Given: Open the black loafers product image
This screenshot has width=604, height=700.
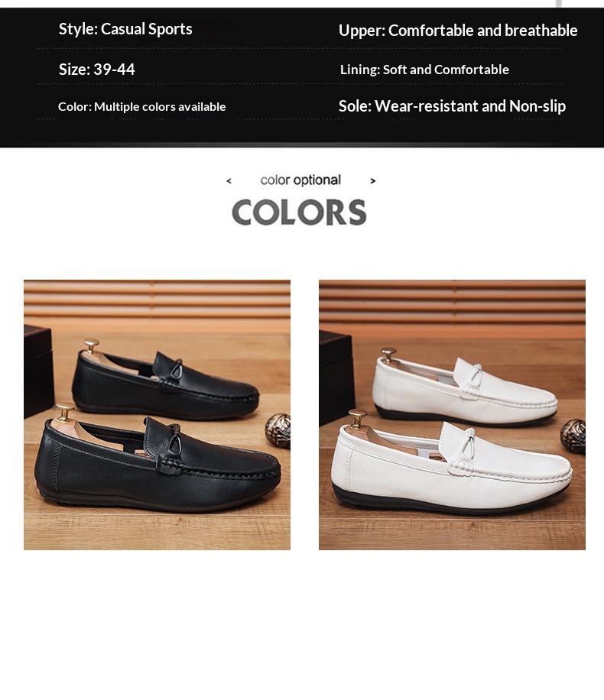Looking at the screenshot, I should tap(157, 415).
